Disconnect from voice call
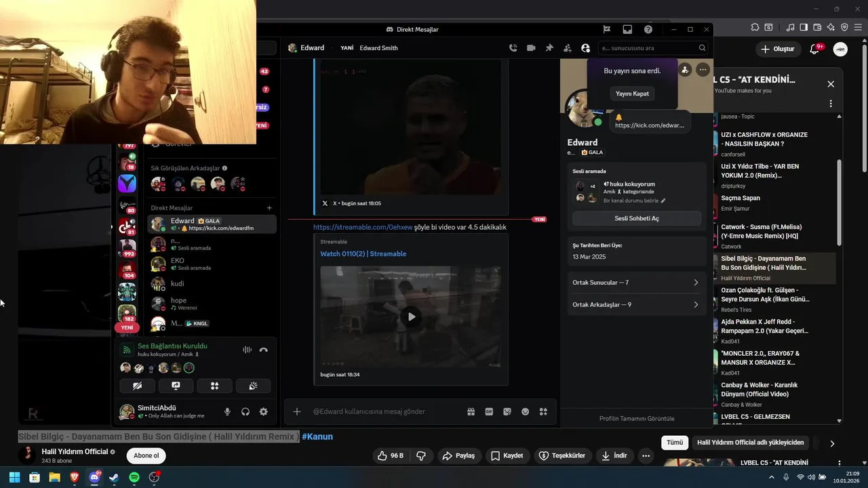This screenshot has width=868, height=488. 263,350
